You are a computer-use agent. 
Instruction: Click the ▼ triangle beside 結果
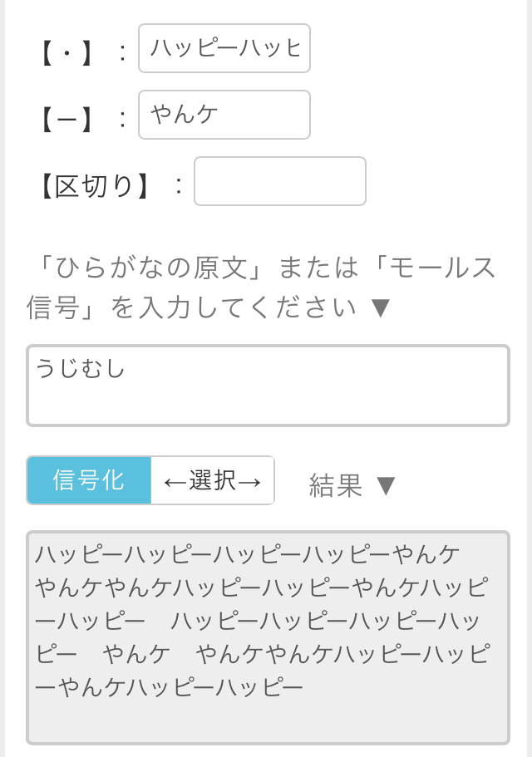tap(385, 485)
